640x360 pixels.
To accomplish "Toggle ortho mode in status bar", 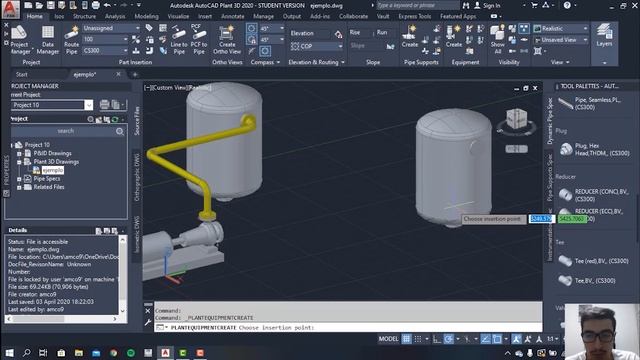I will coord(437,339).
